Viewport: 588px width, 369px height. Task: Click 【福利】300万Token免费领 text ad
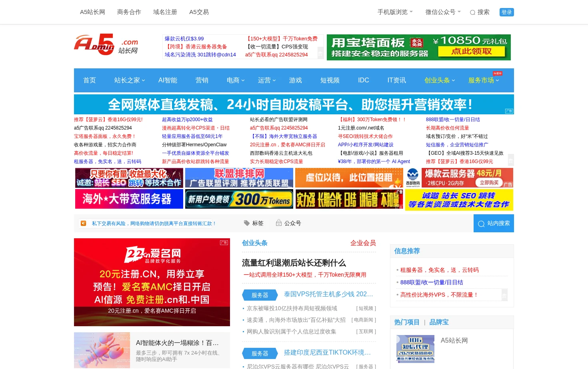point(372,120)
